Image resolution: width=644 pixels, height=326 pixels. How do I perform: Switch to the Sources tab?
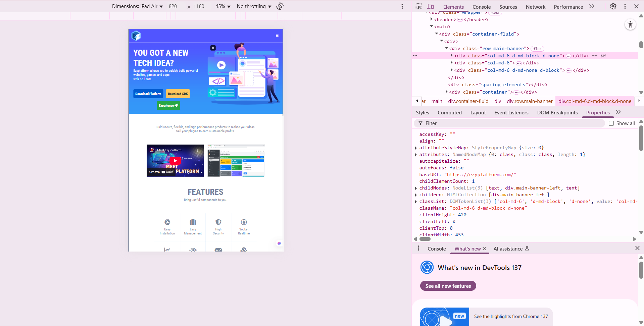click(508, 7)
